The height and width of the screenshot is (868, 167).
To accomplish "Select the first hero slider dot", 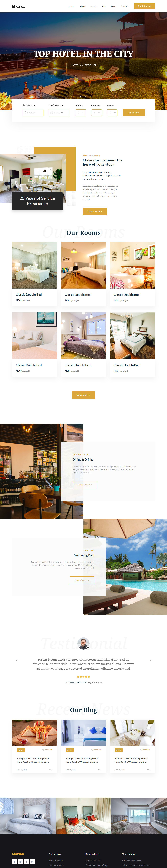I will tap(81, 97).
